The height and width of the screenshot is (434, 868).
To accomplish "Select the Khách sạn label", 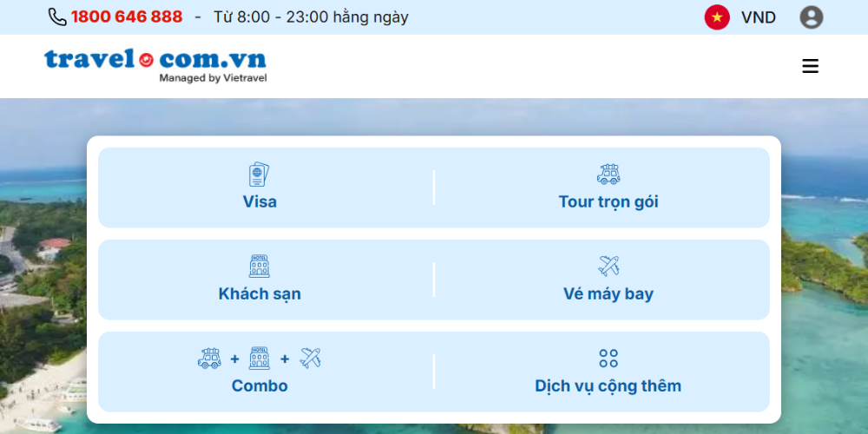I will [x=260, y=294].
